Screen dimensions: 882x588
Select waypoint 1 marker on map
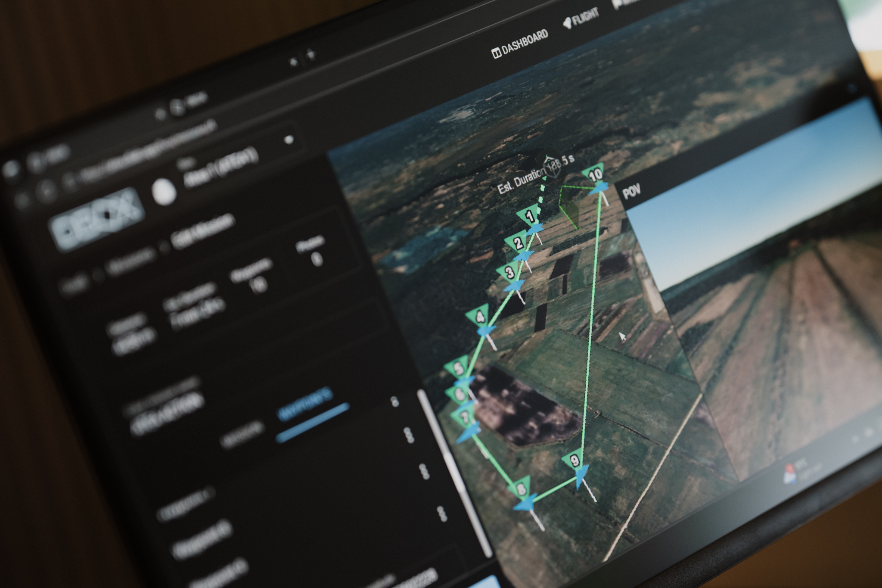click(529, 216)
